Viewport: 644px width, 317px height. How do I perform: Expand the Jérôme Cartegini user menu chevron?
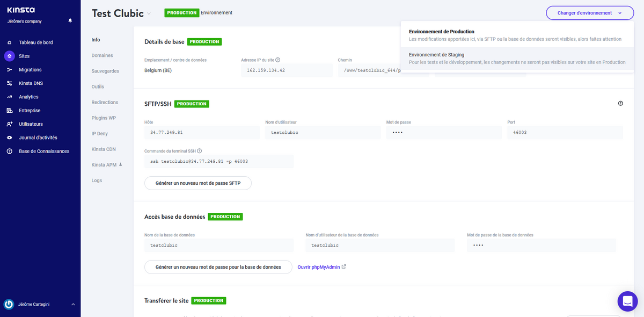point(73,305)
